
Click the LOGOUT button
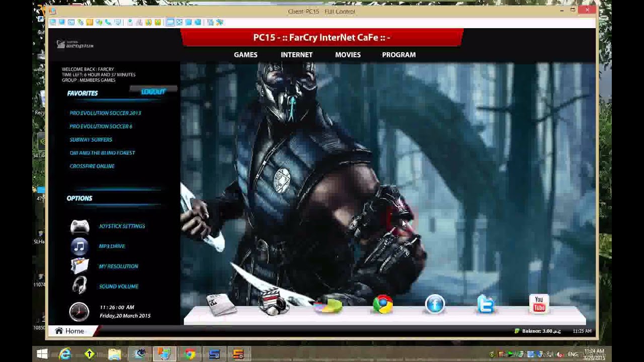coord(153,92)
